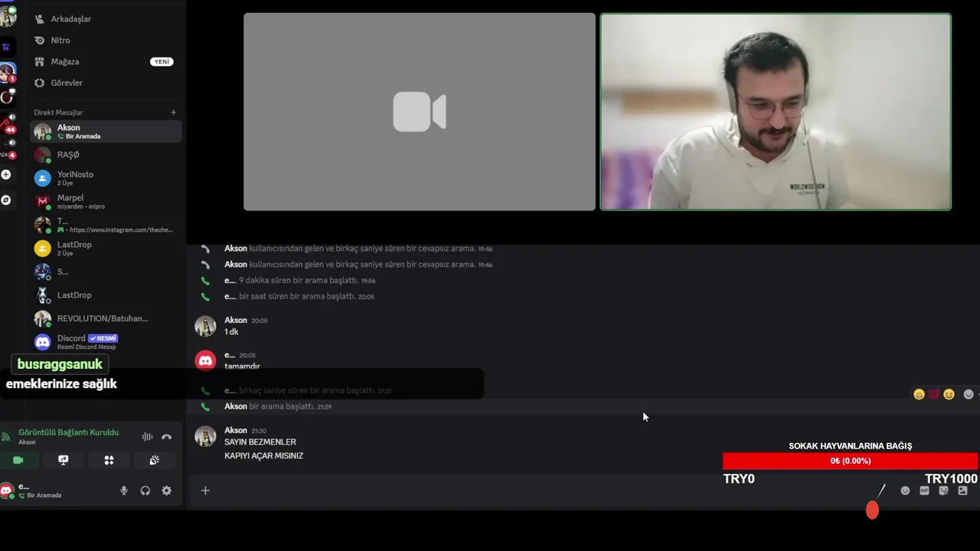Screen dimensions: 980x551
Task: Open Discover servers compass icon
Action: coord(6,200)
